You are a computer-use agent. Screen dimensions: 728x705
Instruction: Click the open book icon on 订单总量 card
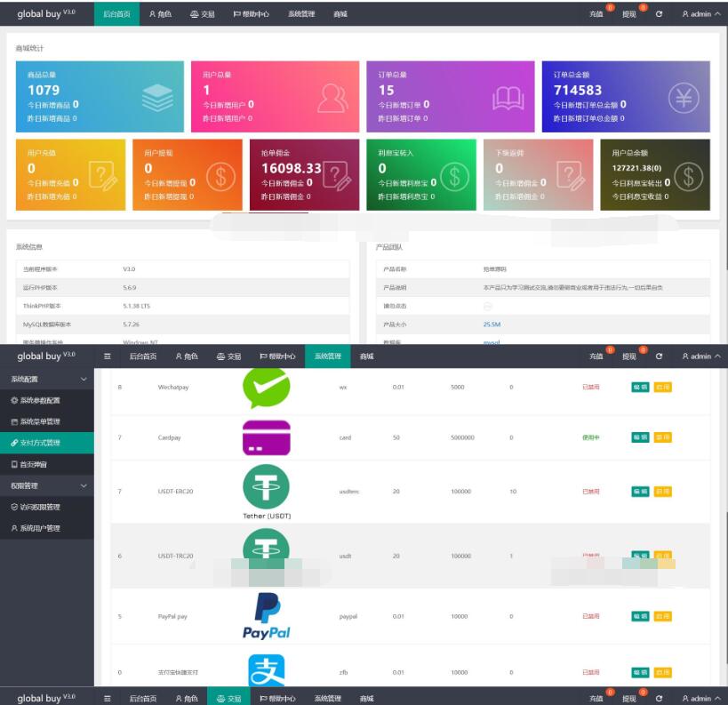(x=508, y=97)
